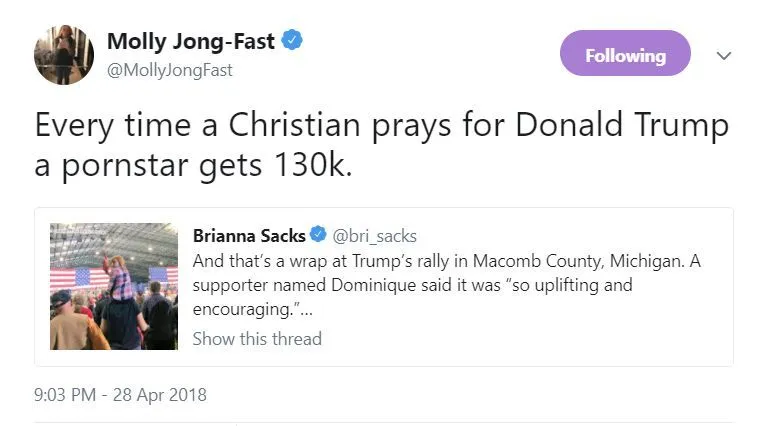Image resolution: width=764 pixels, height=426 pixels.
Task: Click the American flag in the rally photo
Action: click(x=65, y=276)
